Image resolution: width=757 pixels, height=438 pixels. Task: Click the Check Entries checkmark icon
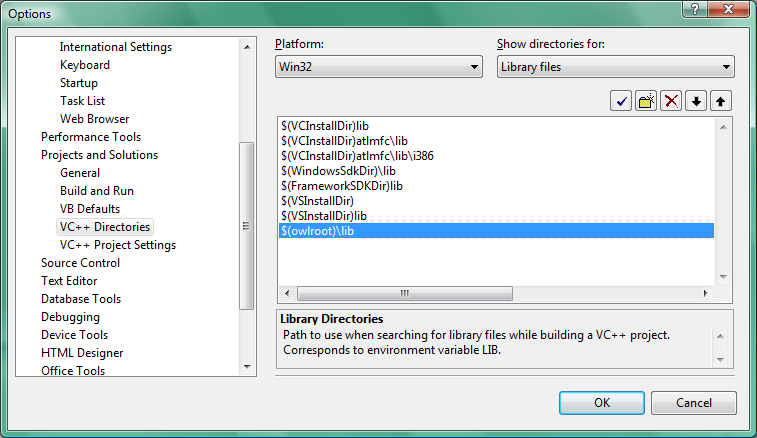(621, 101)
